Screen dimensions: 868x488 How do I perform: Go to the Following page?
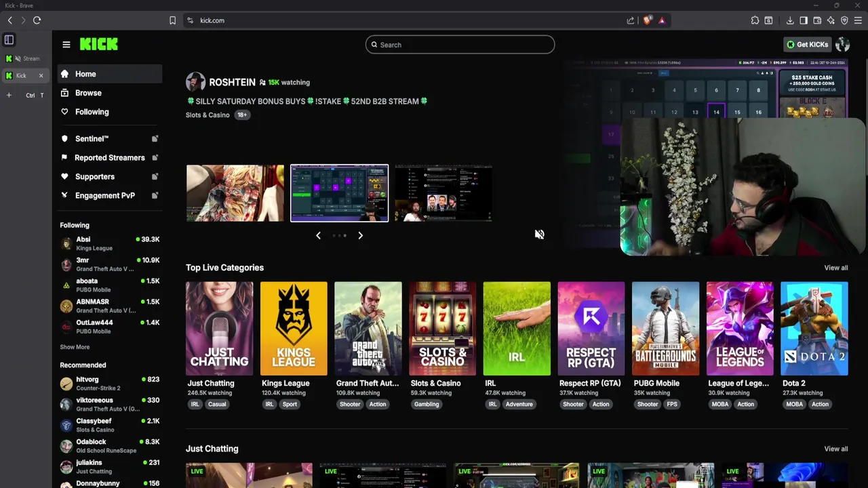coord(110,112)
